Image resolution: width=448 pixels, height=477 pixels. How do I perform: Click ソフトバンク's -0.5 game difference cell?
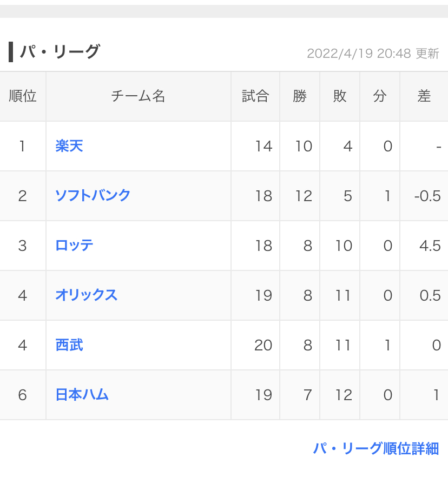pyautogui.click(x=427, y=196)
